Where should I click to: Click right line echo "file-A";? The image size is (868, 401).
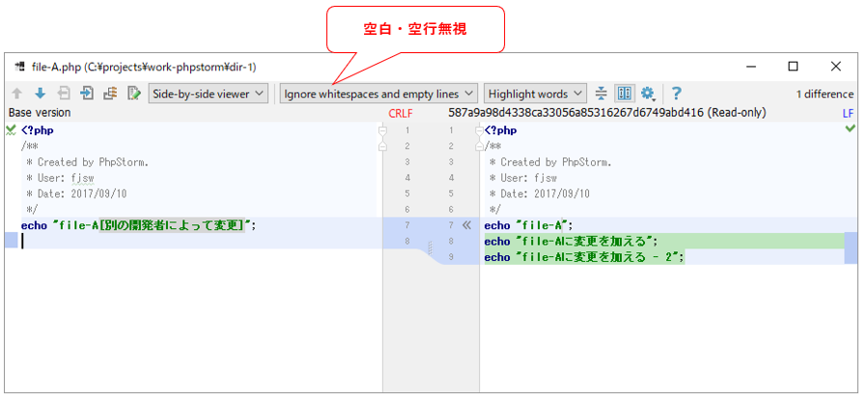click(529, 225)
